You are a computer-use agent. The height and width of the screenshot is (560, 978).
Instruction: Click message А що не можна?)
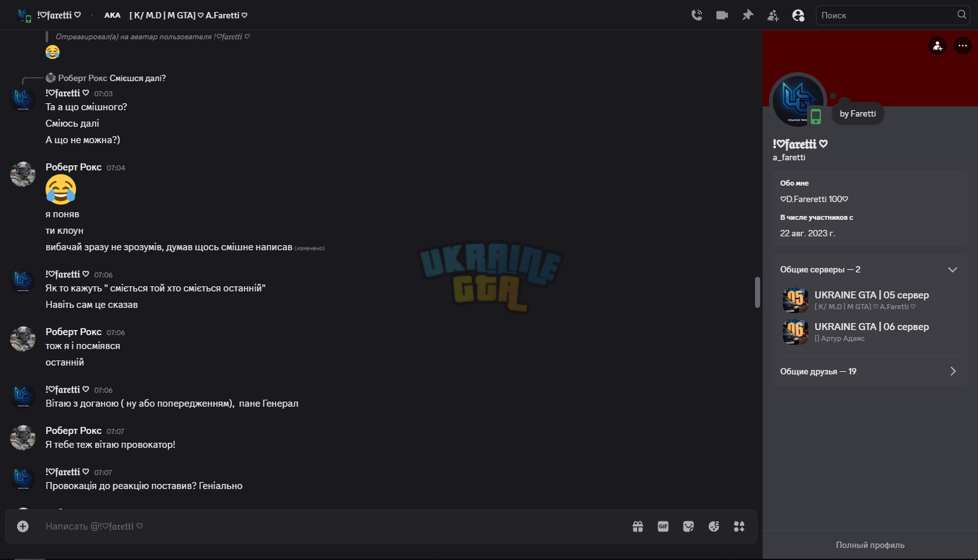(83, 140)
